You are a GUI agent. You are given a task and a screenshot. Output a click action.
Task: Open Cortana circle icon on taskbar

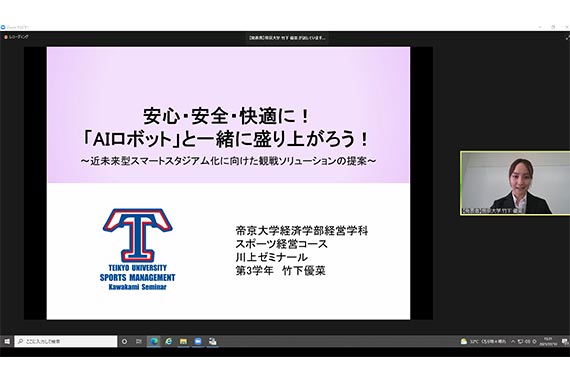(124, 341)
